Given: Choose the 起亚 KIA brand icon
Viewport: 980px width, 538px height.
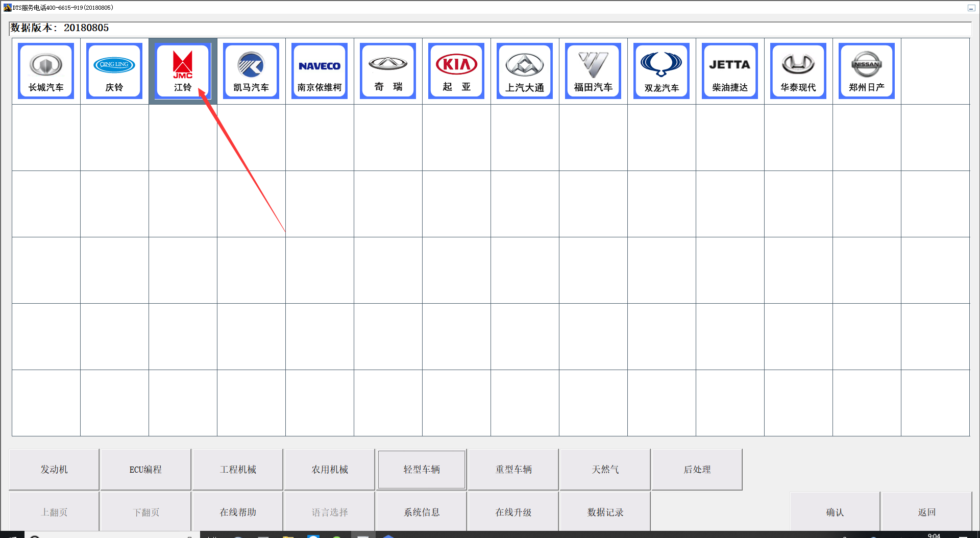Looking at the screenshot, I should 456,71.
